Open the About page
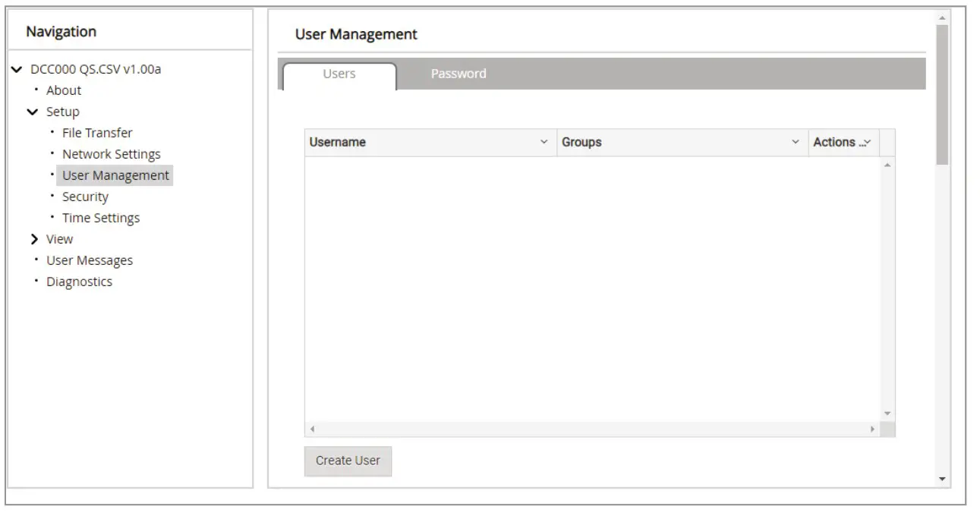This screenshot has width=980, height=516. coord(63,90)
